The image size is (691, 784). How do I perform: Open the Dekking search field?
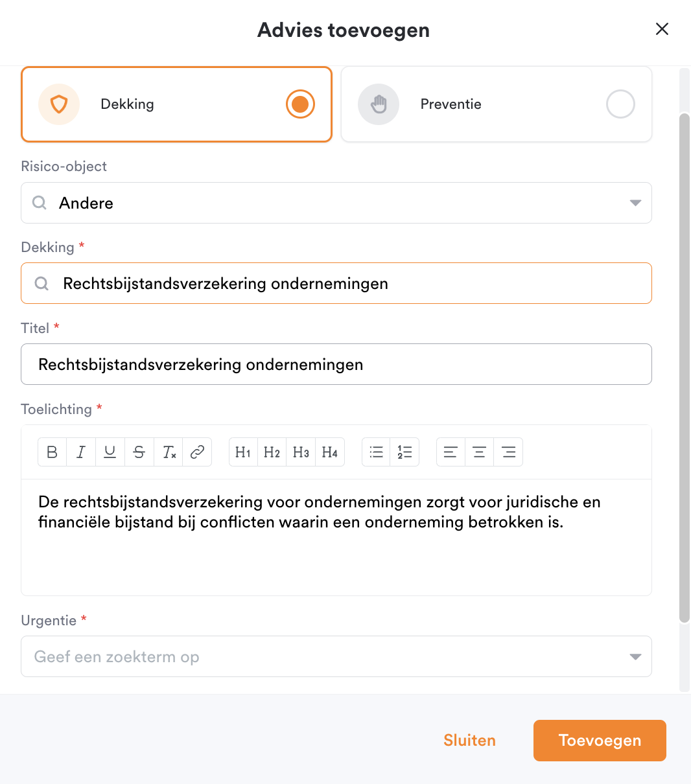coord(336,283)
